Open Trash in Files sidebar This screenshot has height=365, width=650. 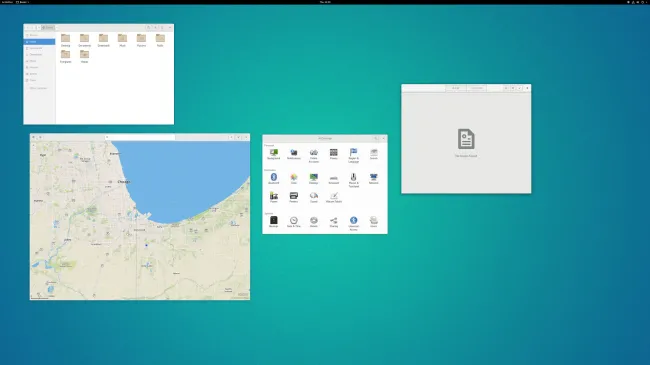click(x=39, y=80)
